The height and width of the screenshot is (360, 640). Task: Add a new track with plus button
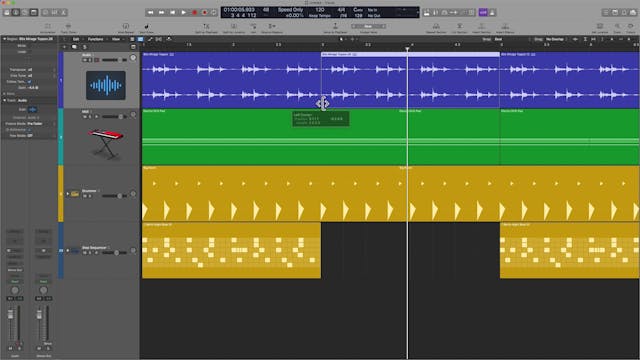[x=64, y=47]
